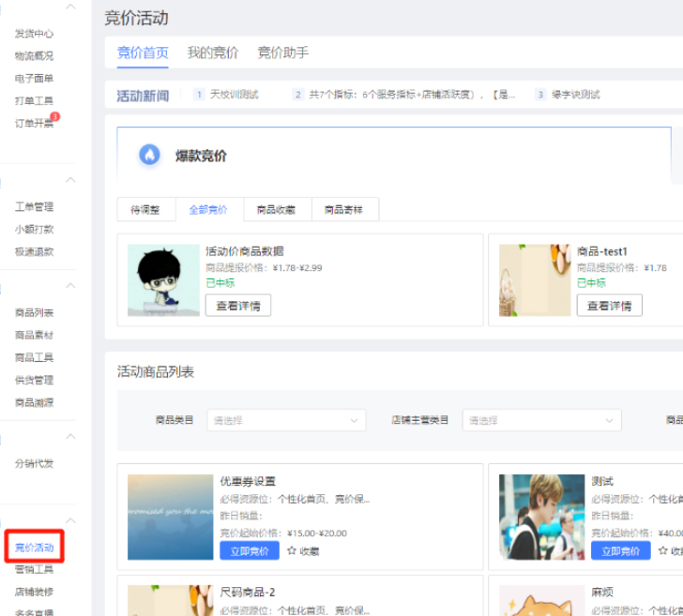Screen dimensions: 683x616
Task: Open 商品工具 in the sidebar
Action: [35, 357]
